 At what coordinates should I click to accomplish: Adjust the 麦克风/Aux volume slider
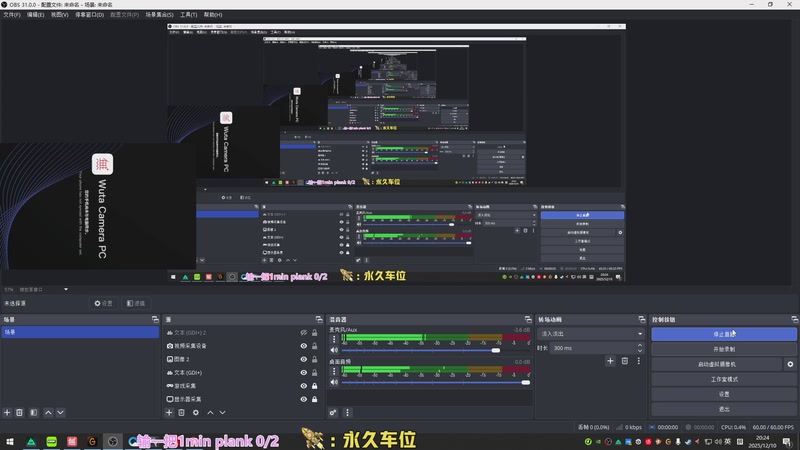point(495,350)
